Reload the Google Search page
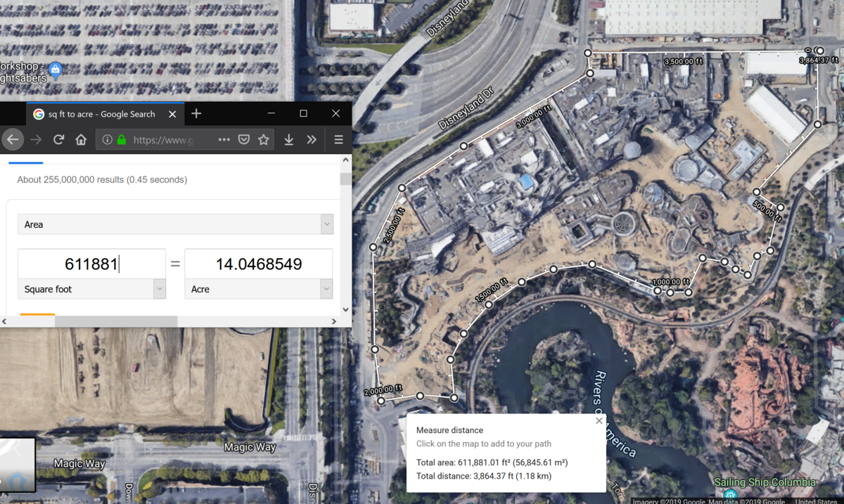This screenshot has width=844, height=504. click(x=58, y=140)
